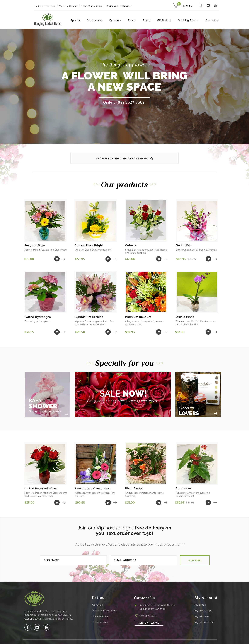
Task: Click the search for specific arrangement field
Action: coord(124,158)
